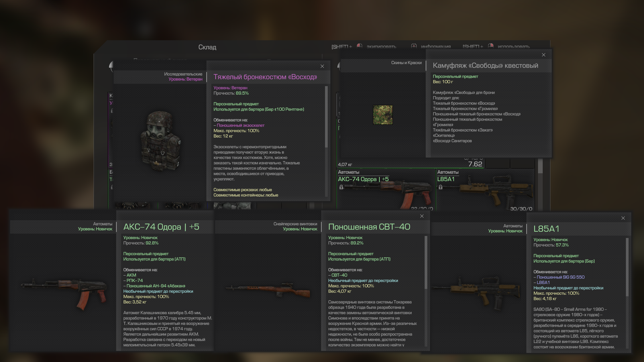Click Используется для бартера (Бар «100 Рентген») text
Image resolution: width=644 pixels, height=362 pixels.
pyautogui.click(x=259, y=109)
